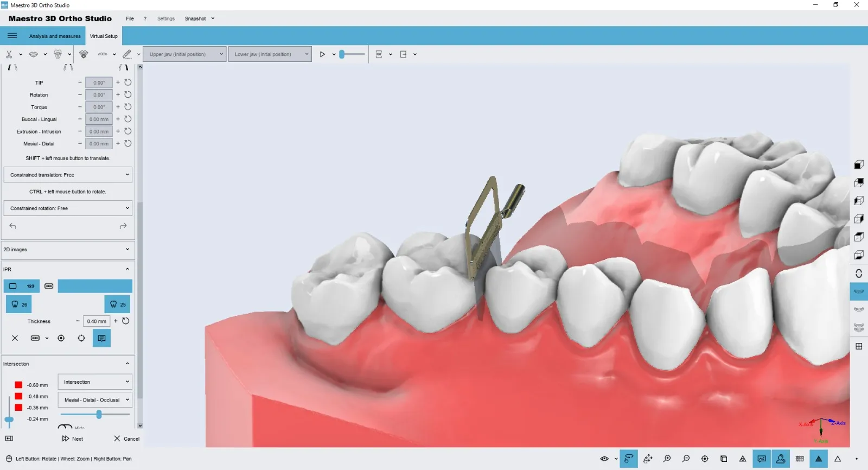Click the scissors cut tool icon
This screenshot has width=868, height=470.
coord(9,54)
